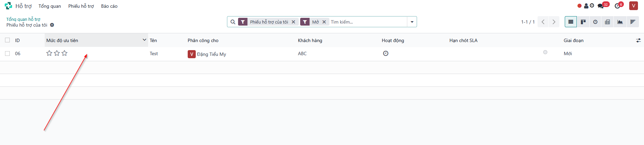Open the Phiếu hỗ trợ menu
Viewport: 644px width, 145px height.
click(x=81, y=6)
